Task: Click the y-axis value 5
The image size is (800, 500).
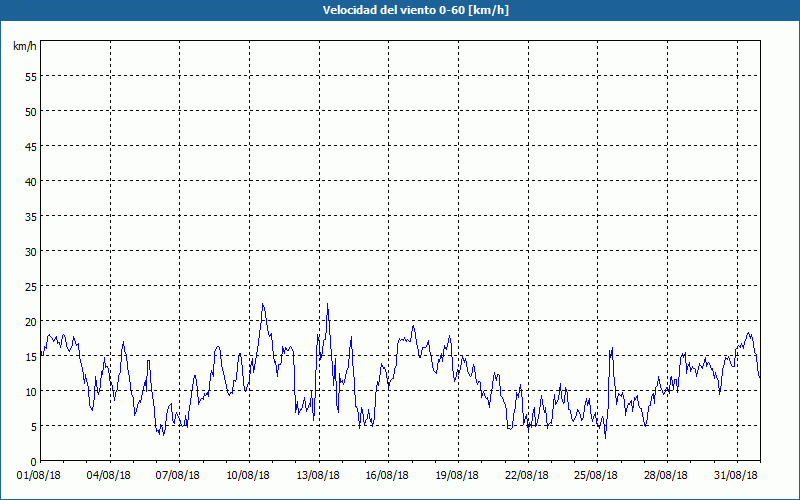Action: click(34, 427)
